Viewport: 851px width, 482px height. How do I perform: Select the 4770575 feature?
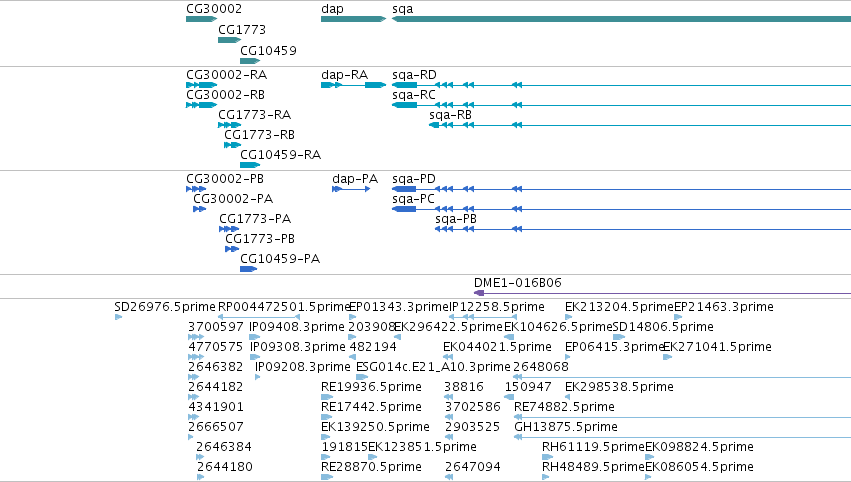point(215,347)
